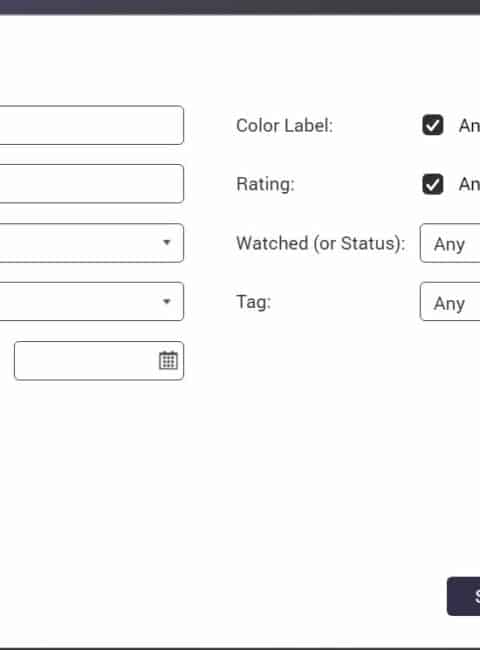Click the Color Label: text label
The image size is (480, 650).
[x=284, y=126]
